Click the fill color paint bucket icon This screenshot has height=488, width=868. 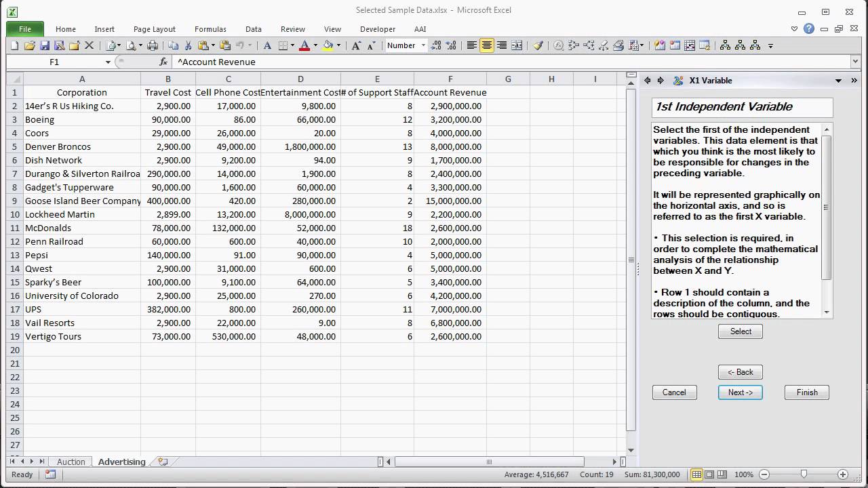click(x=328, y=45)
